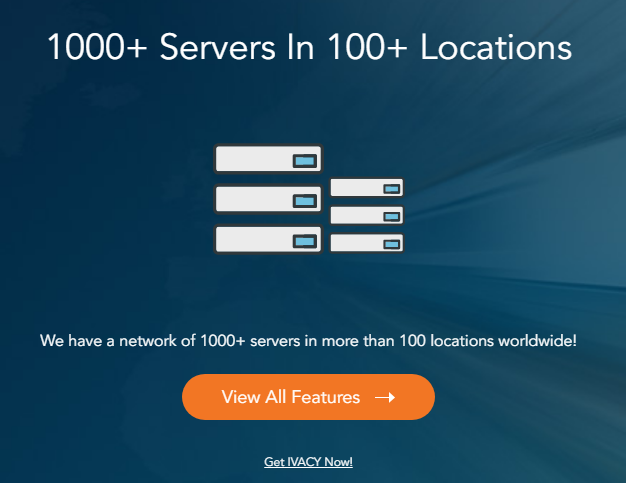Click the arrow icon in the orange button
This screenshot has height=483, width=626.
point(385,397)
